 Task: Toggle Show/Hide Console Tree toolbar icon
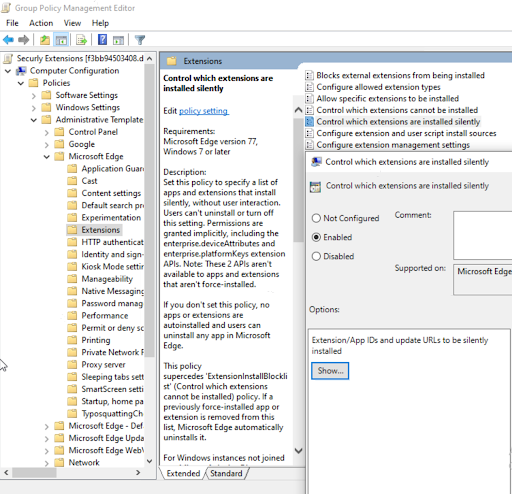pos(61,40)
